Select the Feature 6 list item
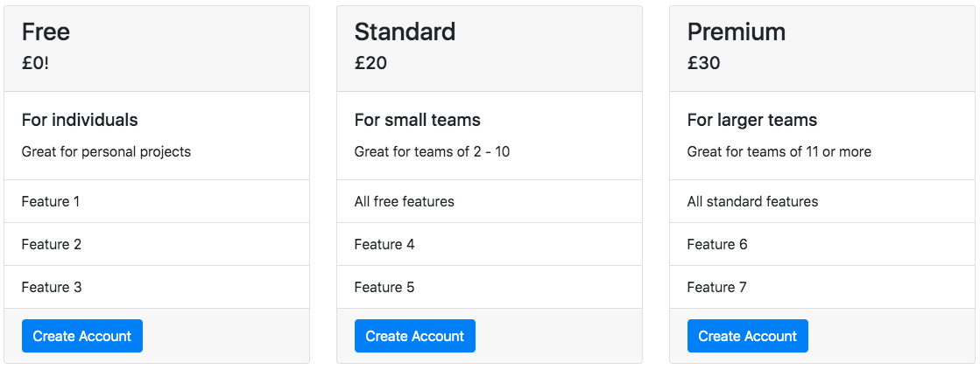The height and width of the screenshot is (370, 980). pos(717,244)
